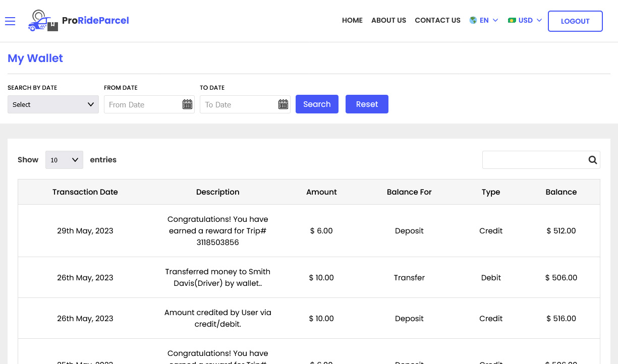The image size is (618, 364).
Task: Click the Search button
Action: (317, 104)
